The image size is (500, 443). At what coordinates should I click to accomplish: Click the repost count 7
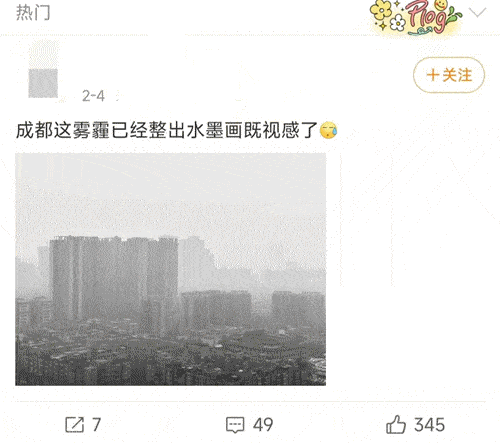pos(96,425)
